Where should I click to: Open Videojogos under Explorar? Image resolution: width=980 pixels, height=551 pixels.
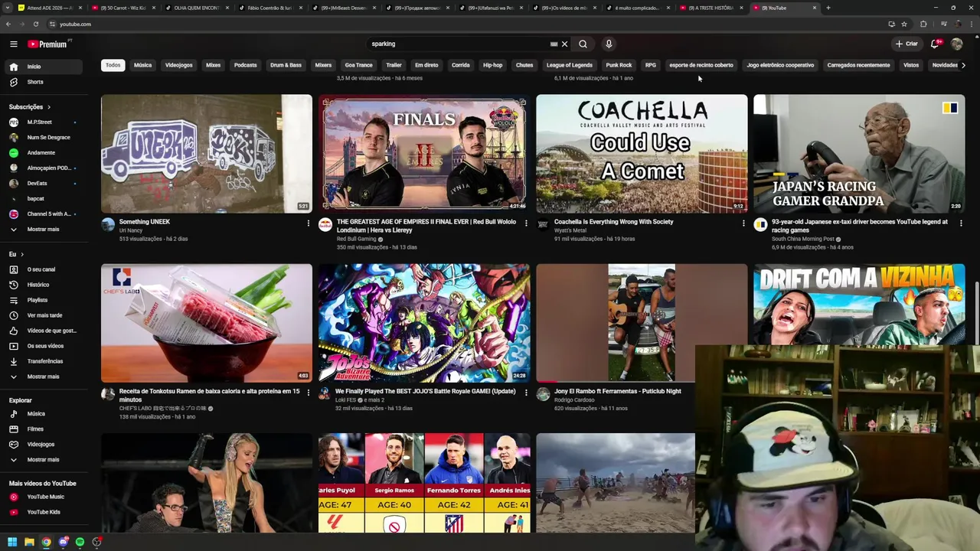(x=44, y=445)
